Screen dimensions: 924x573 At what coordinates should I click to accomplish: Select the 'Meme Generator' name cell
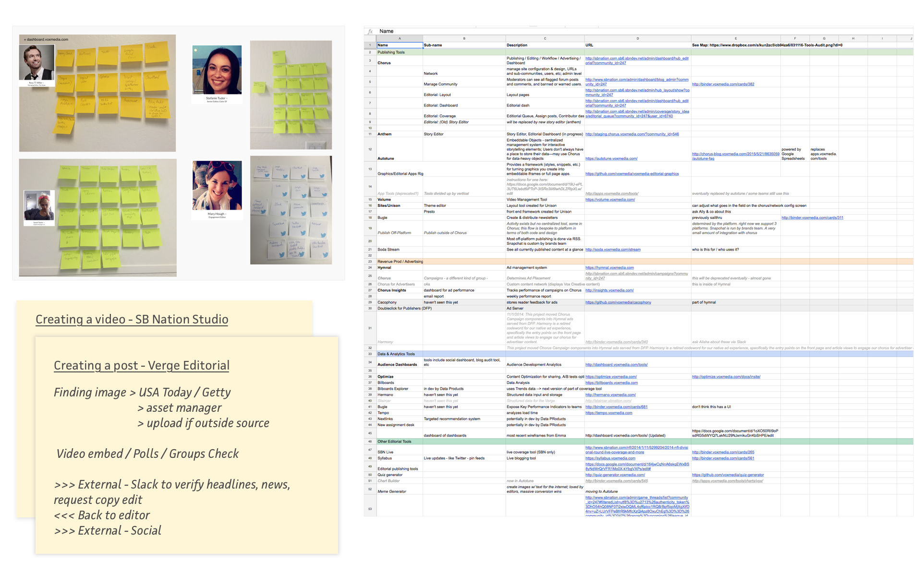400,489
